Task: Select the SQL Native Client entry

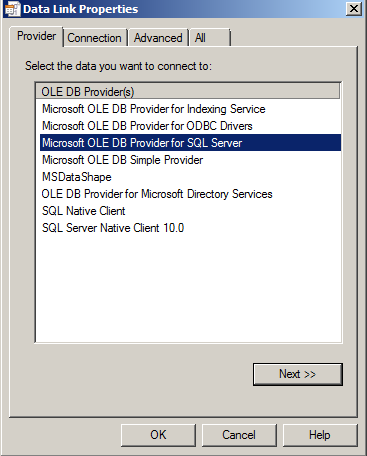Action: [190, 211]
